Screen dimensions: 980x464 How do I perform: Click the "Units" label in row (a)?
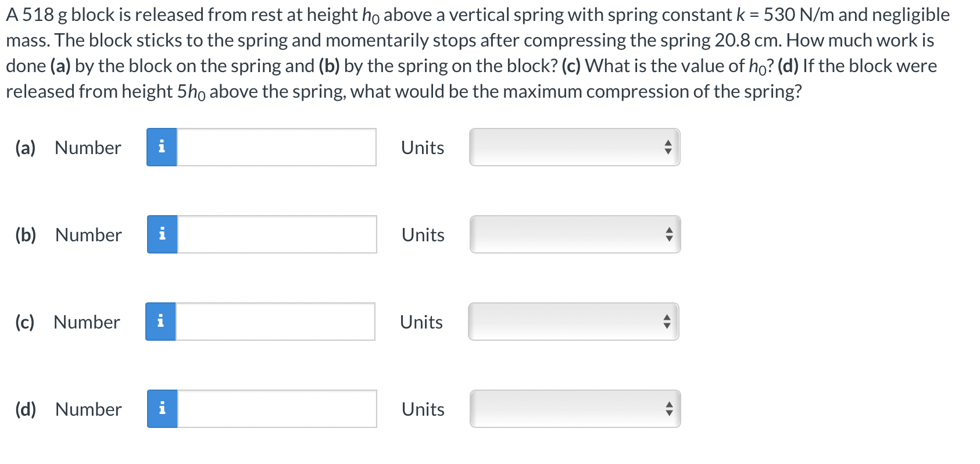pos(423,148)
